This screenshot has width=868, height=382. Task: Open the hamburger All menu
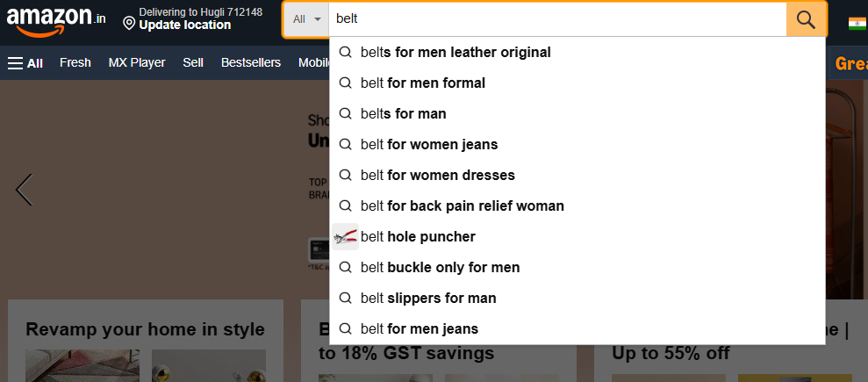pyautogui.click(x=25, y=62)
